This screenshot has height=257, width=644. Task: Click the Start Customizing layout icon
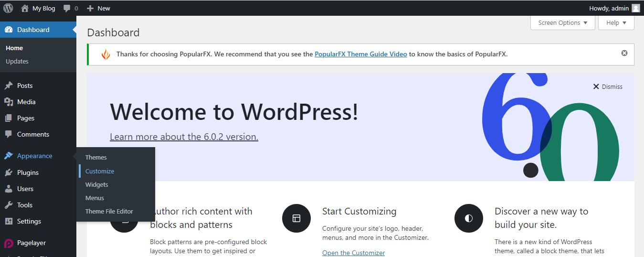coord(296,218)
